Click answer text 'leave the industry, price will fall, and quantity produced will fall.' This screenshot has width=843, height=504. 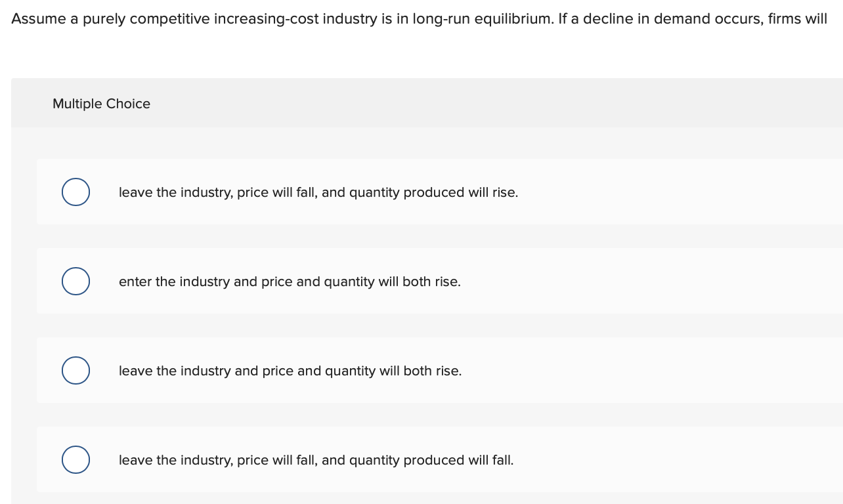(316, 461)
